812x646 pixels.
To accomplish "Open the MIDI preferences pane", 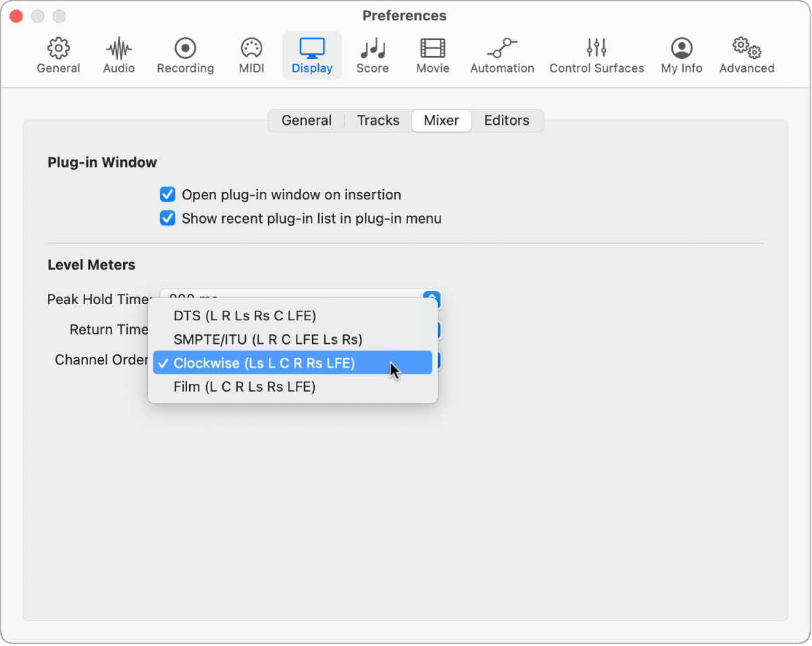I will click(251, 56).
